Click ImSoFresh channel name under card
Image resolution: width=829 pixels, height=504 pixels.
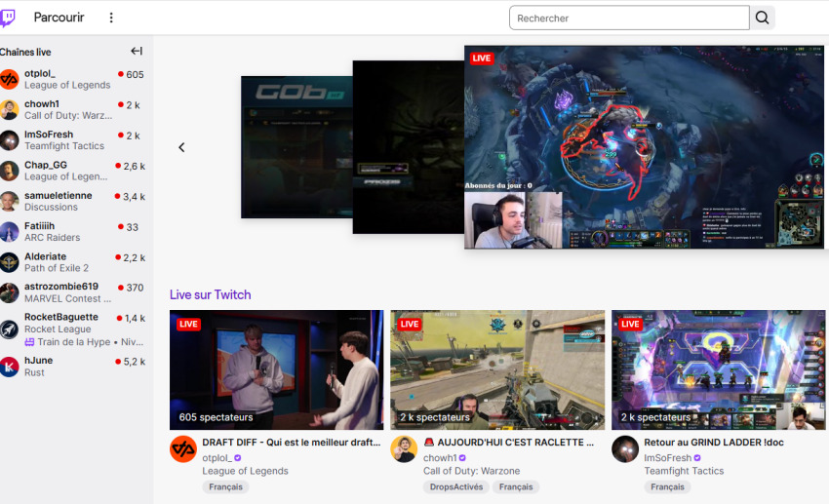point(668,458)
